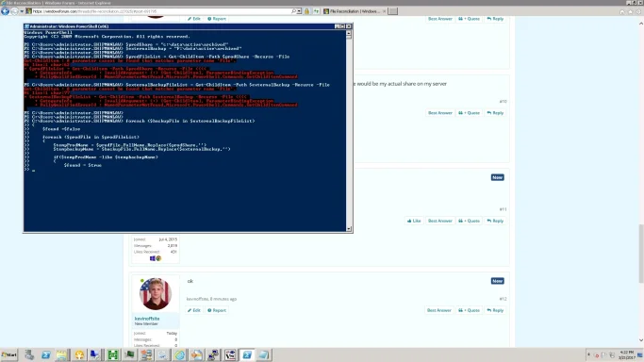The image size is (644, 362).
Task: Open recent pages dropdown next to Forward button
Action: pos(22,11)
